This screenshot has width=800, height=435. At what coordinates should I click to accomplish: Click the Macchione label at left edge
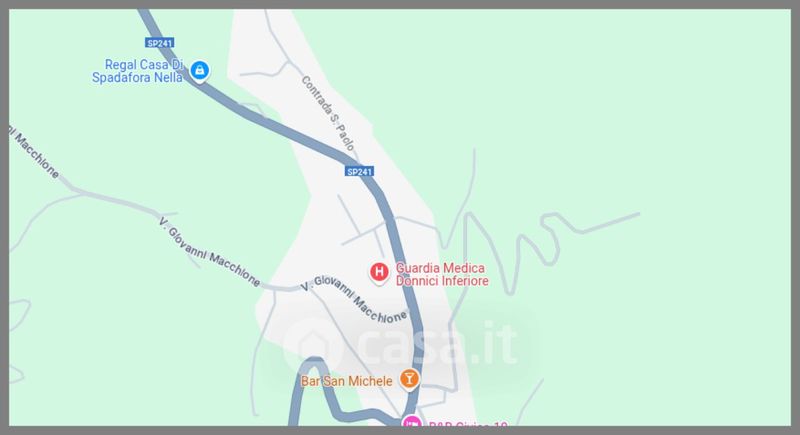point(34,152)
